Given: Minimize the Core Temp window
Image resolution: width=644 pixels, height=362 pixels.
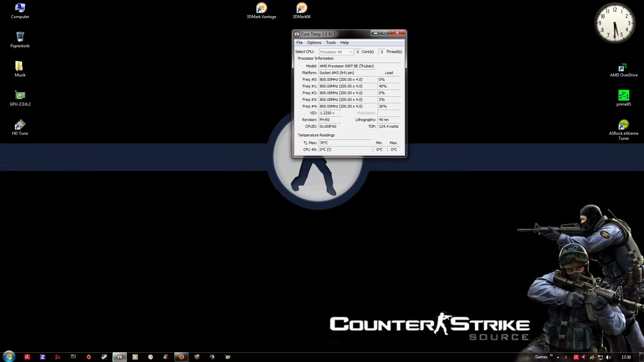Looking at the screenshot, I should click(x=375, y=33).
